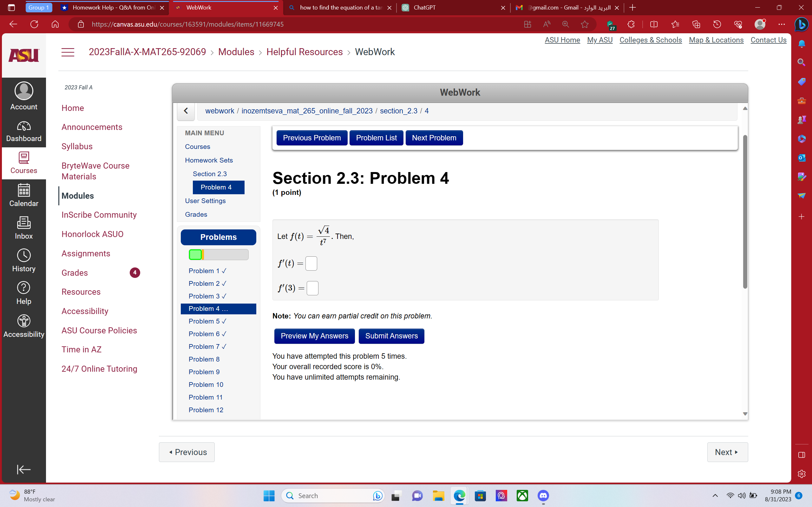
Task: Open Canvas Help
Action: (23, 292)
